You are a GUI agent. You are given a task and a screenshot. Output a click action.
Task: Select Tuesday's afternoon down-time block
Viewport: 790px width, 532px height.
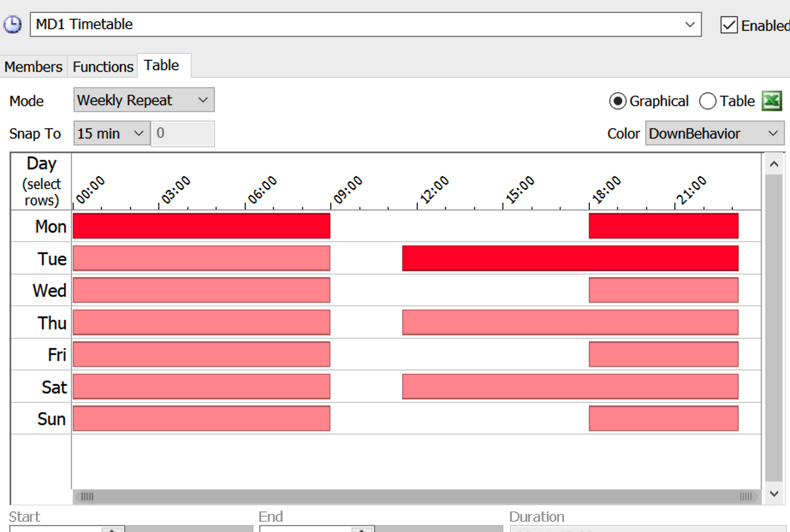[x=570, y=258]
